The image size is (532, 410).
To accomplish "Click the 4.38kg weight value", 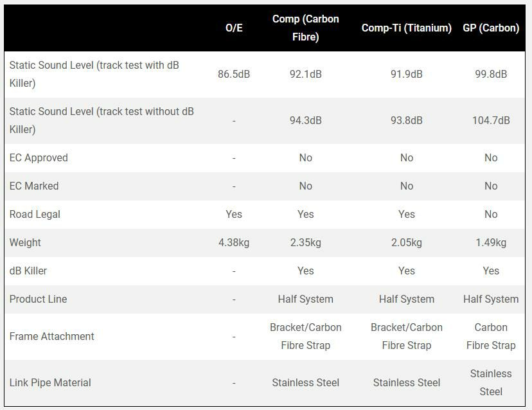I will coord(234,243).
